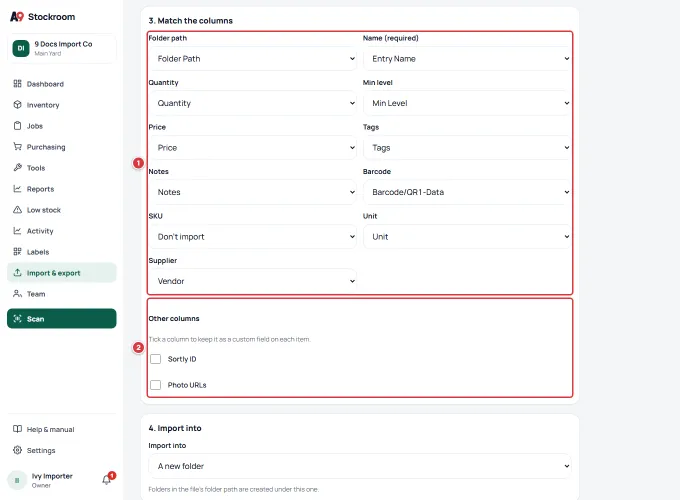The height and width of the screenshot is (500, 680).
Task: Click the '4. Import into' heading
Action: [175, 428]
